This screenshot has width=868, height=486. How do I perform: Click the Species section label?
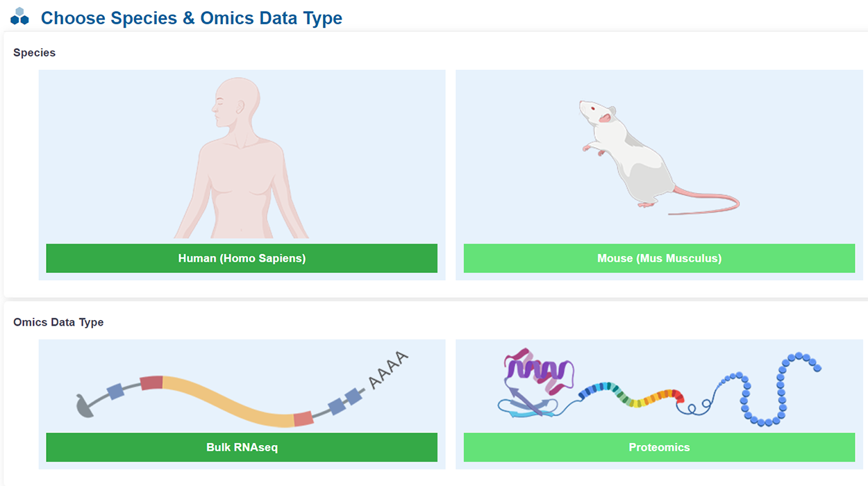34,53
